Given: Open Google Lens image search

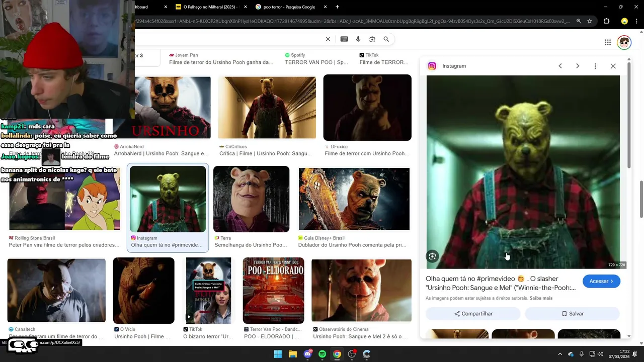Looking at the screenshot, I should click(372, 39).
